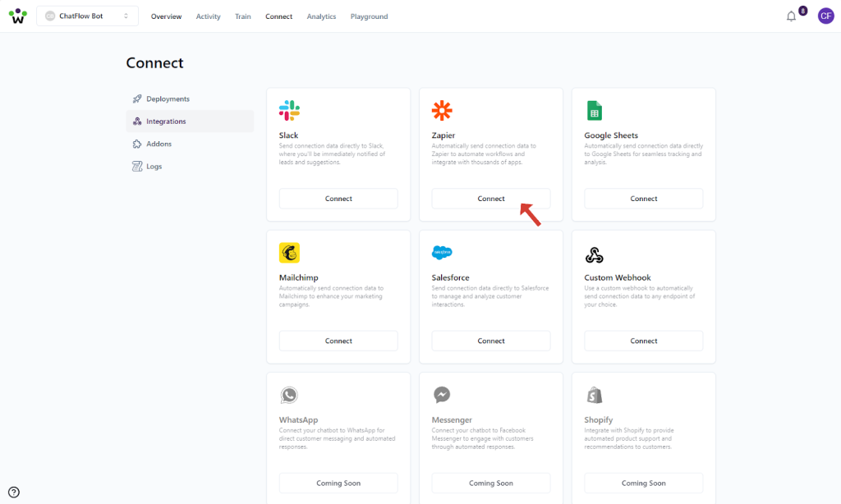Click the Salesforce cloud icon
This screenshot has width=841, height=504.
(x=442, y=253)
